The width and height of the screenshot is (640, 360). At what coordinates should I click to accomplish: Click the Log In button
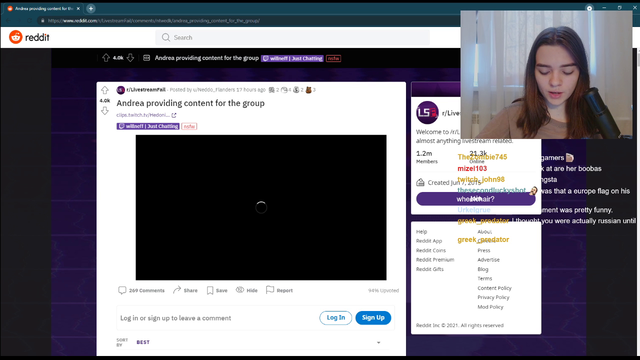pyautogui.click(x=336, y=318)
